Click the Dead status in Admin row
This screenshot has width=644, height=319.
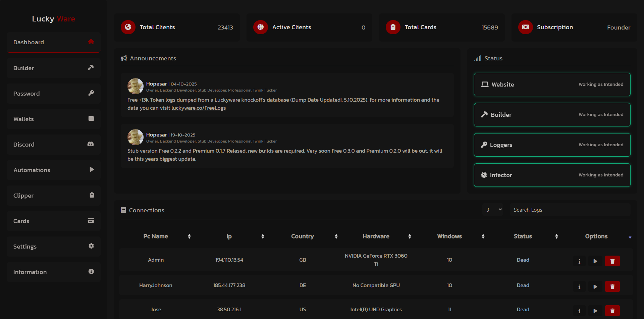[523, 260]
